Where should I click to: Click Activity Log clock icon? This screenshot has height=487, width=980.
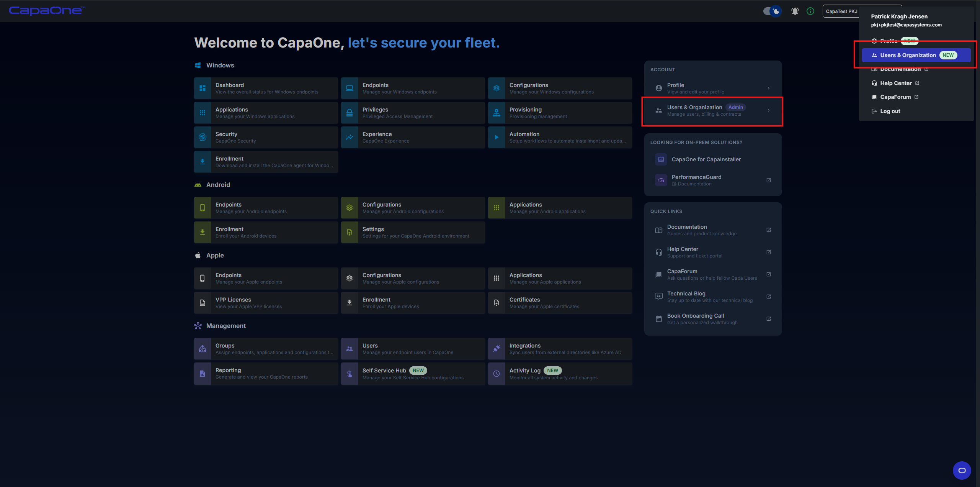click(497, 374)
